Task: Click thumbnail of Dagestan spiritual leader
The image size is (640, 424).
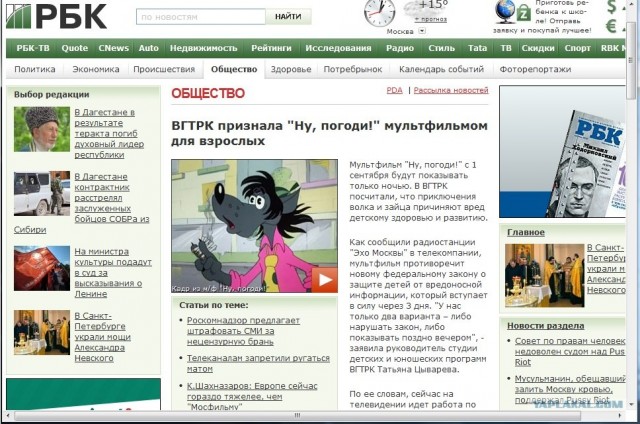Action: pyautogui.click(x=42, y=129)
